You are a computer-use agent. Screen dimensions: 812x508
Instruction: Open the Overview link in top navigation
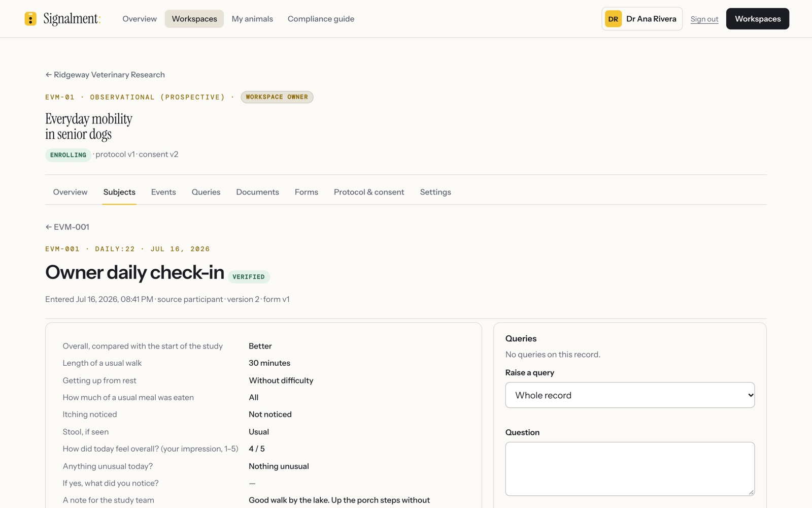140,19
